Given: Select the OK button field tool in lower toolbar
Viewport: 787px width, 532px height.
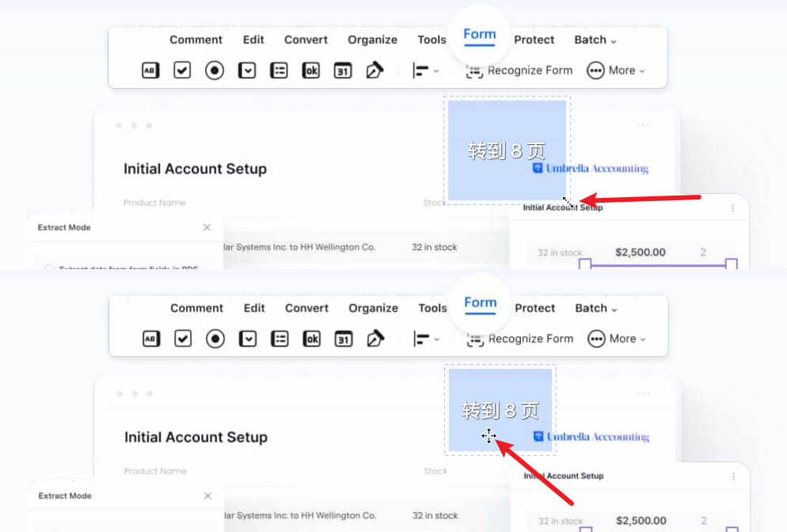Looking at the screenshot, I should (312, 339).
